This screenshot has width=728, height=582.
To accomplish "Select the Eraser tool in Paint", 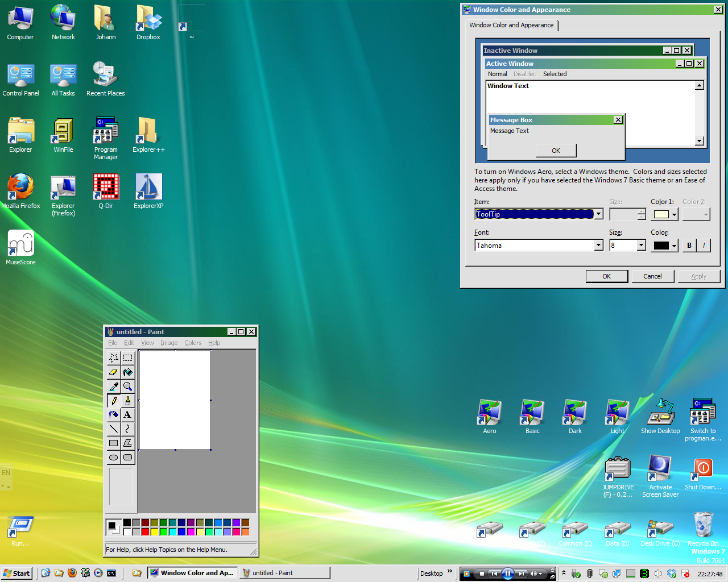I will (x=113, y=372).
